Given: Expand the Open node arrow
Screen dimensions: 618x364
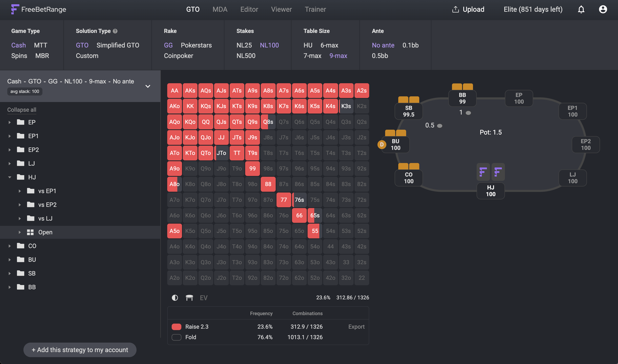Looking at the screenshot, I should pyautogui.click(x=20, y=232).
